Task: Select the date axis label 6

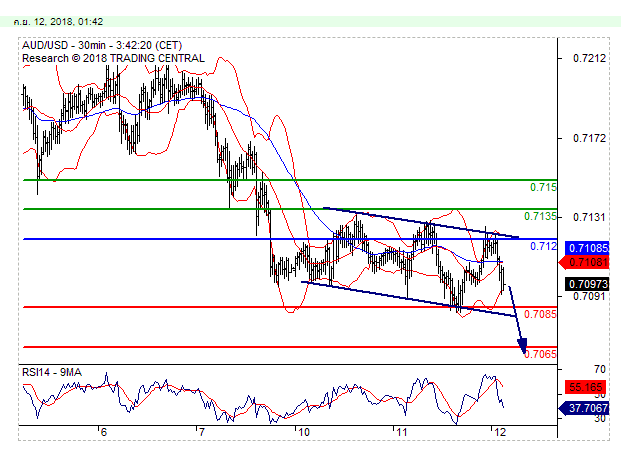Action: [104, 432]
